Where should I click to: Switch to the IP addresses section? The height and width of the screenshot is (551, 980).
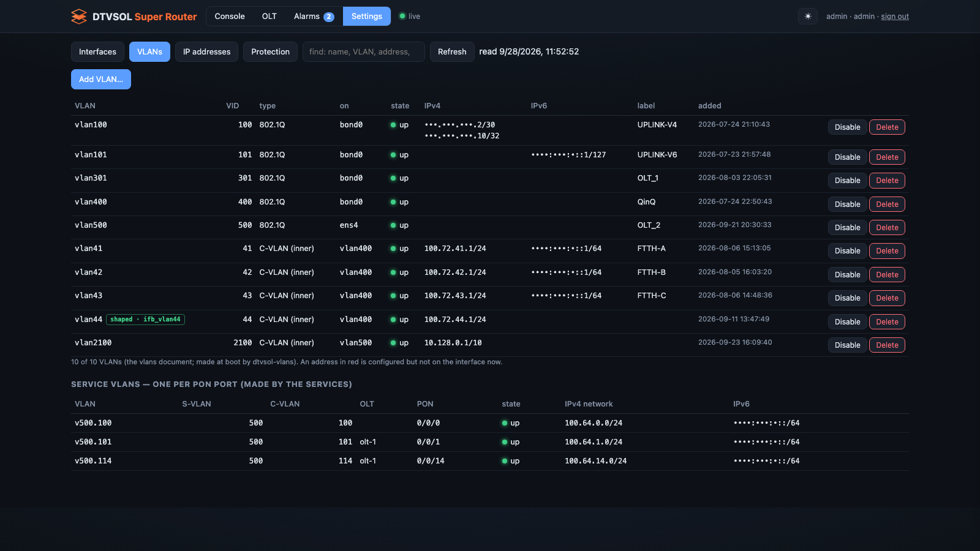(x=207, y=52)
